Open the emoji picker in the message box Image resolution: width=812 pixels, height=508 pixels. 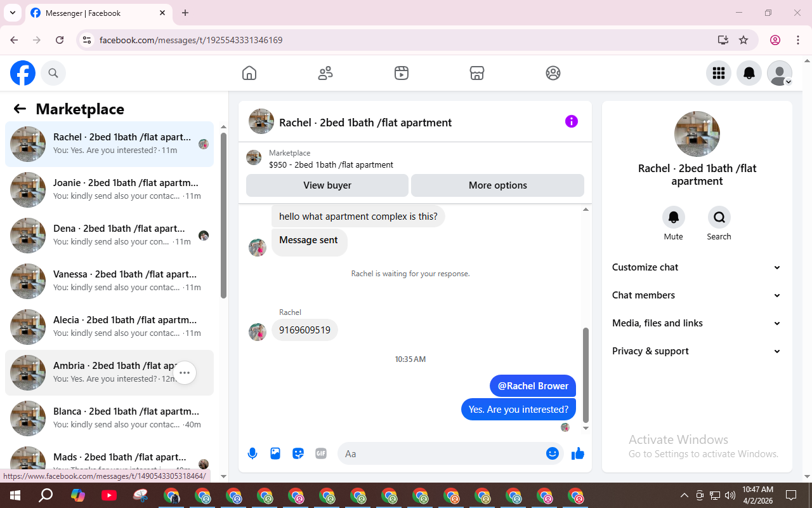[x=553, y=453]
